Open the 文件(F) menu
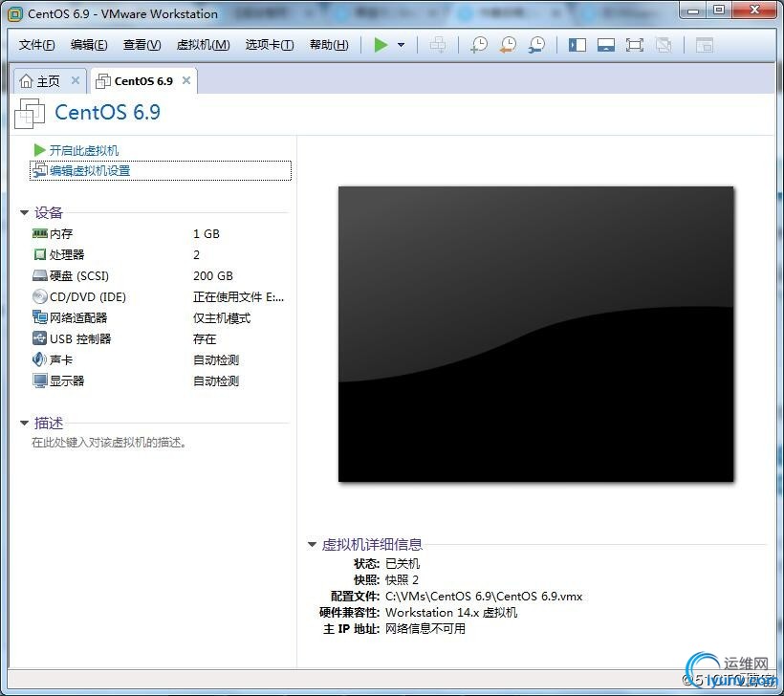This screenshot has height=696, width=784. (x=36, y=45)
